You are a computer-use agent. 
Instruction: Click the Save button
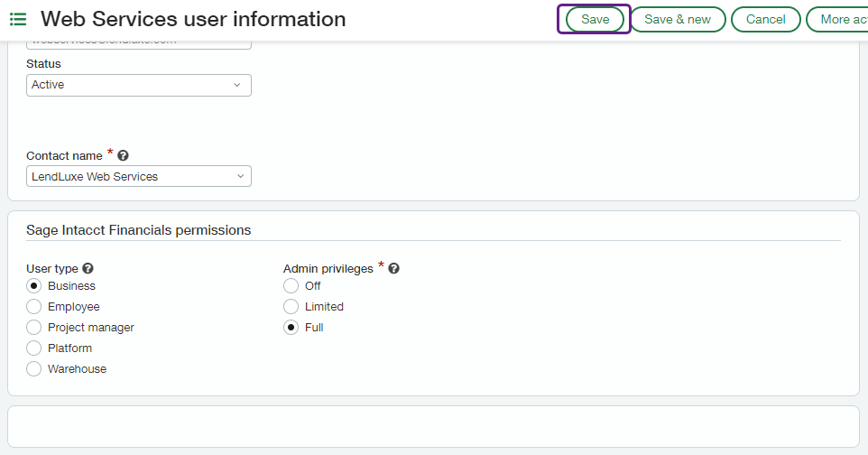[595, 19]
